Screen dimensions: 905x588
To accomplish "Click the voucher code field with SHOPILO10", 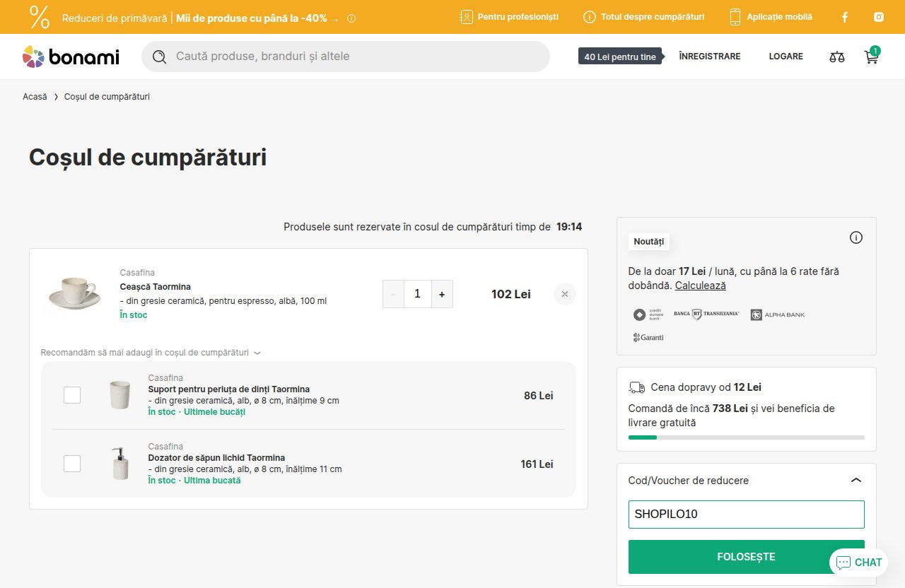I will [747, 514].
